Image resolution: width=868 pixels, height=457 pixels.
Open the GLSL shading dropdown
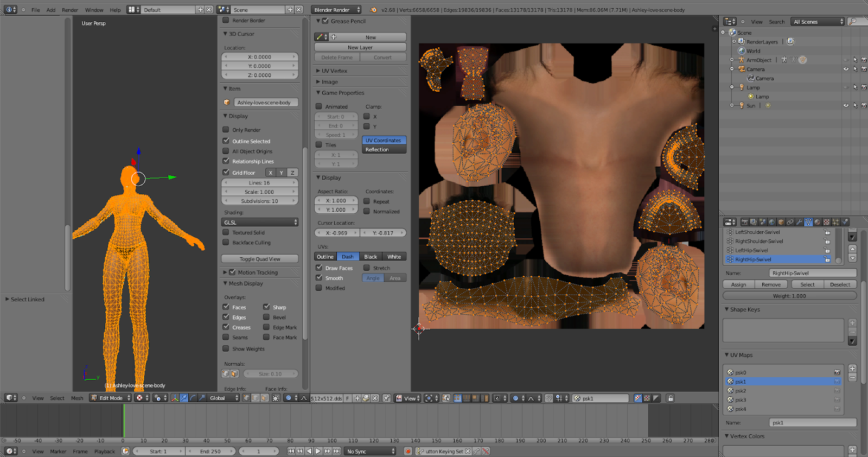pos(260,223)
